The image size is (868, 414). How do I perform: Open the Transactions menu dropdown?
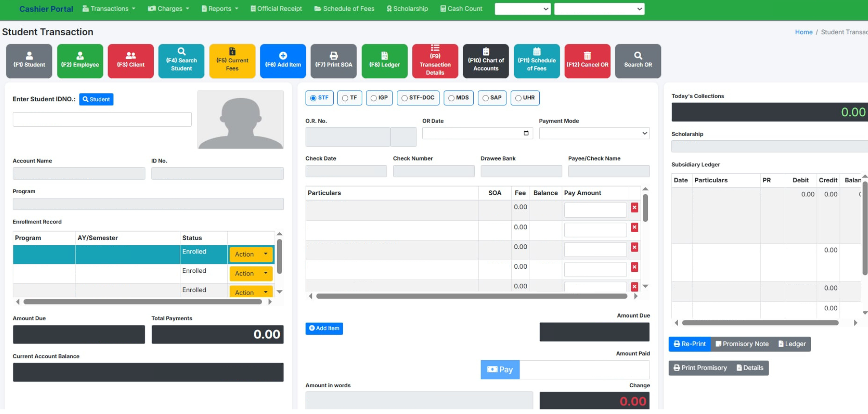click(x=109, y=9)
